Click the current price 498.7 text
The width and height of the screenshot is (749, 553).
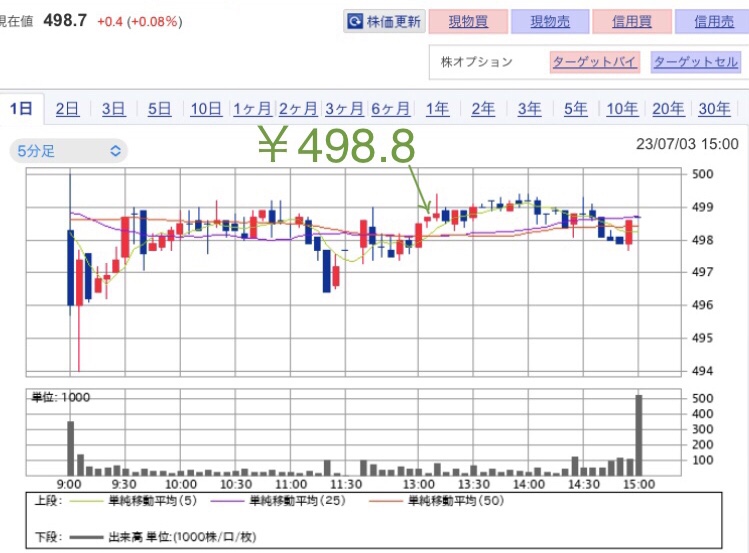[65, 21]
